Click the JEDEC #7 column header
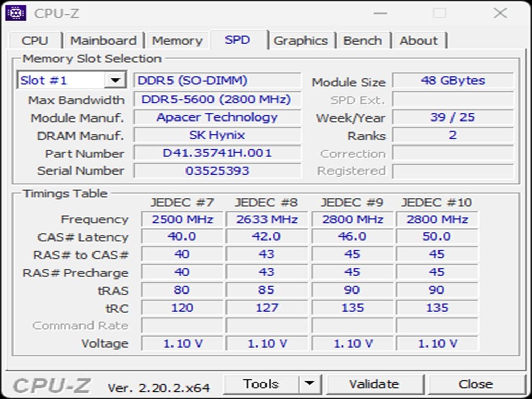532x399 pixels. point(182,203)
